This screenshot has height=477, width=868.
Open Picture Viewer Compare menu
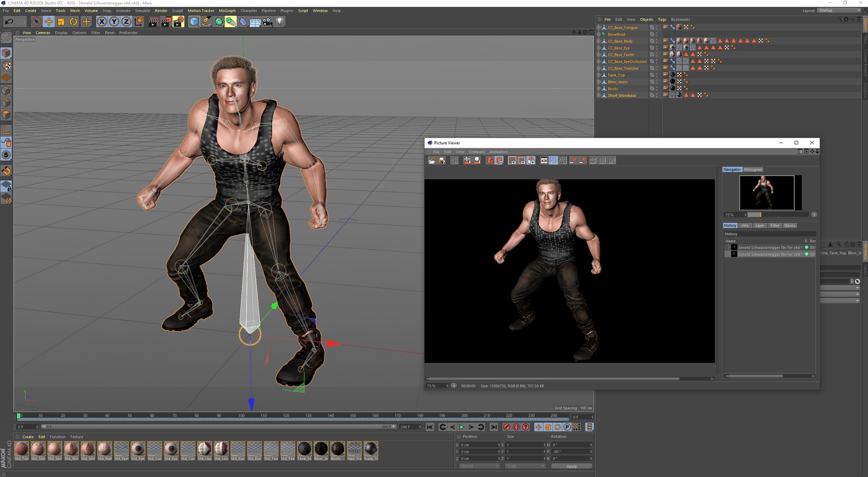[x=476, y=152]
